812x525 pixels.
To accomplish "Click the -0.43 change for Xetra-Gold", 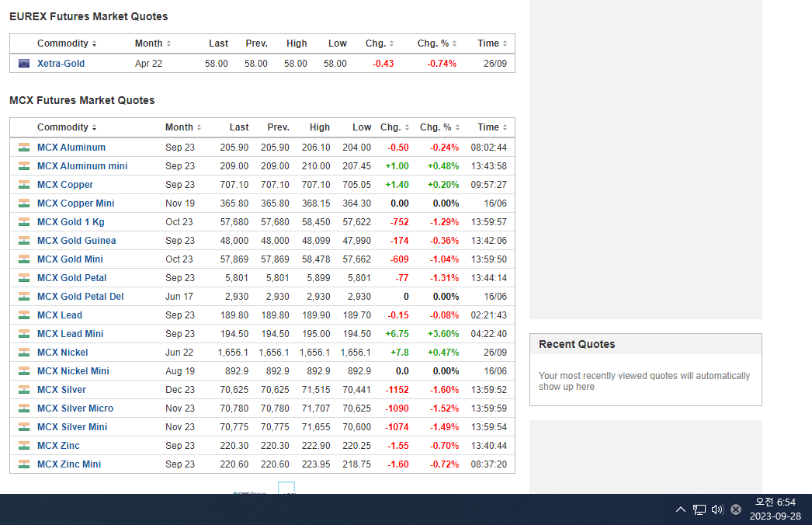I will point(383,63).
